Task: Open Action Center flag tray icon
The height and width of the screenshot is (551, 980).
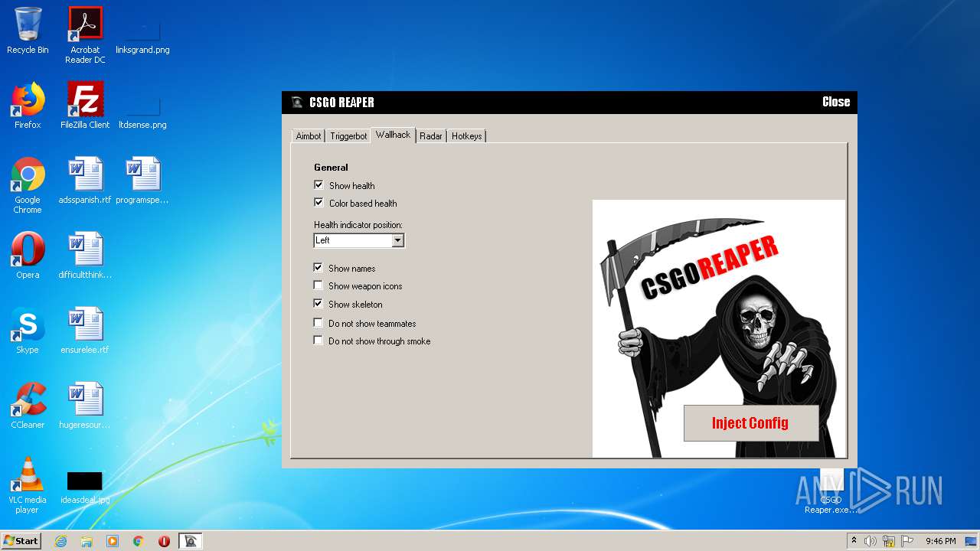Action: point(906,541)
